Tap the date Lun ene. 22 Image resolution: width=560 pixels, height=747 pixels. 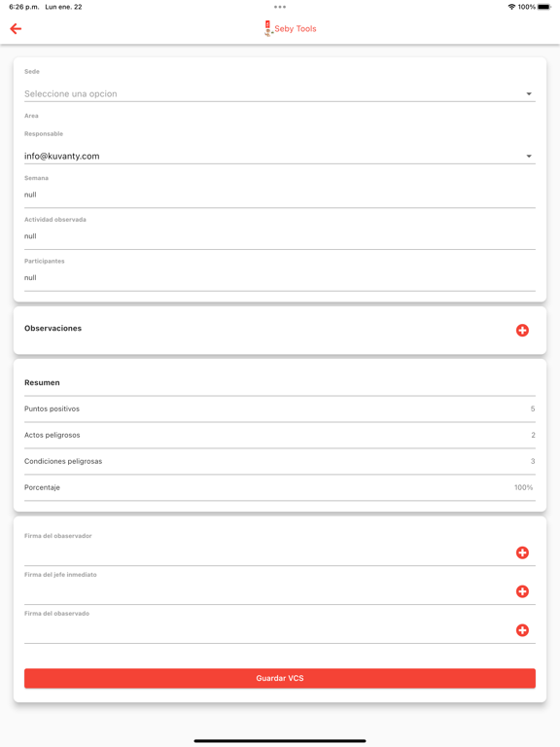pos(63,7)
